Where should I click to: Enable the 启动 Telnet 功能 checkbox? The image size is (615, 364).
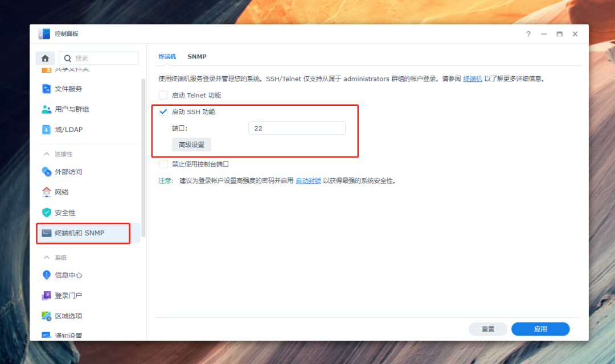[163, 95]
